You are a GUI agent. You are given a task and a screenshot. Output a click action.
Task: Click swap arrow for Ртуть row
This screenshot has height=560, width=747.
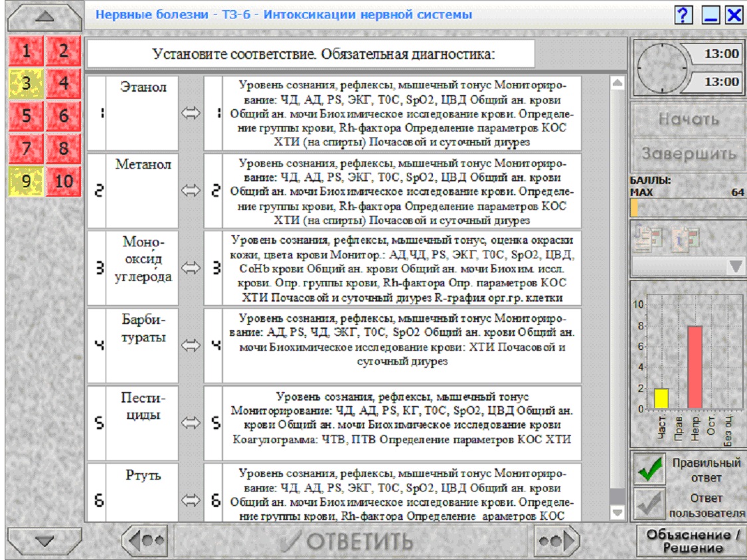(x=191, y=500)
